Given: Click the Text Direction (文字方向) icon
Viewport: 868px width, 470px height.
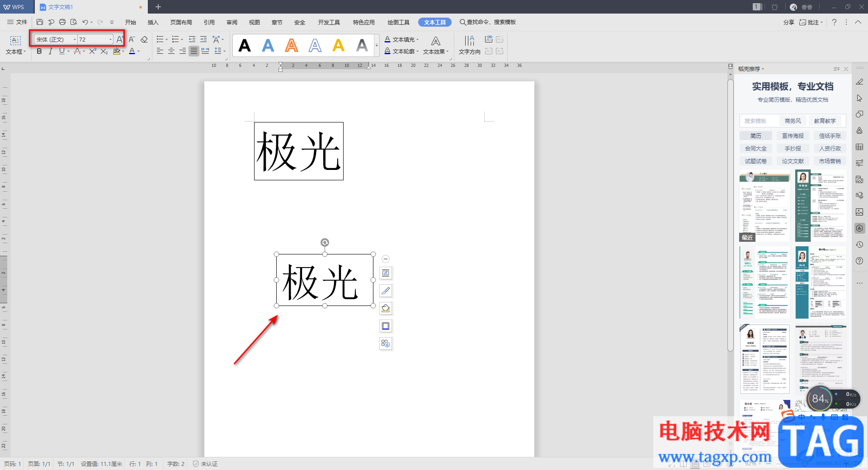Looking at the screenshot, I should point(470,45).
